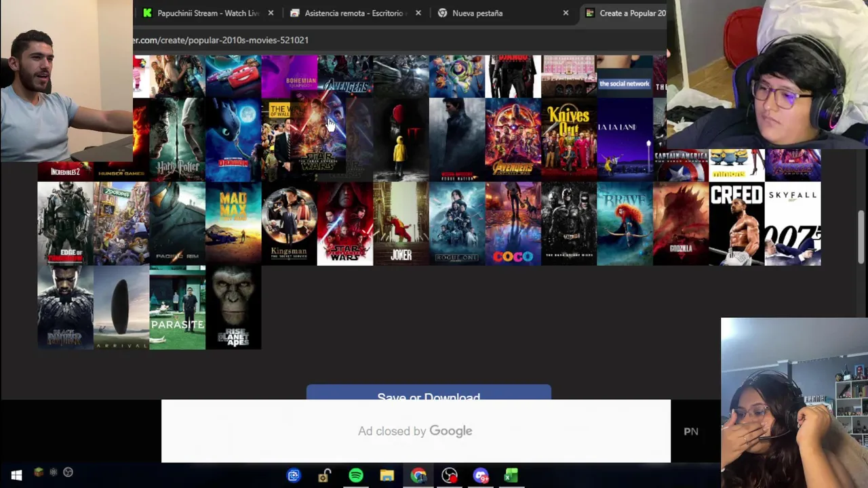Select the Toy Story 3 poster
This screenshot has width=868, height=488.
(x=456, y=77)
